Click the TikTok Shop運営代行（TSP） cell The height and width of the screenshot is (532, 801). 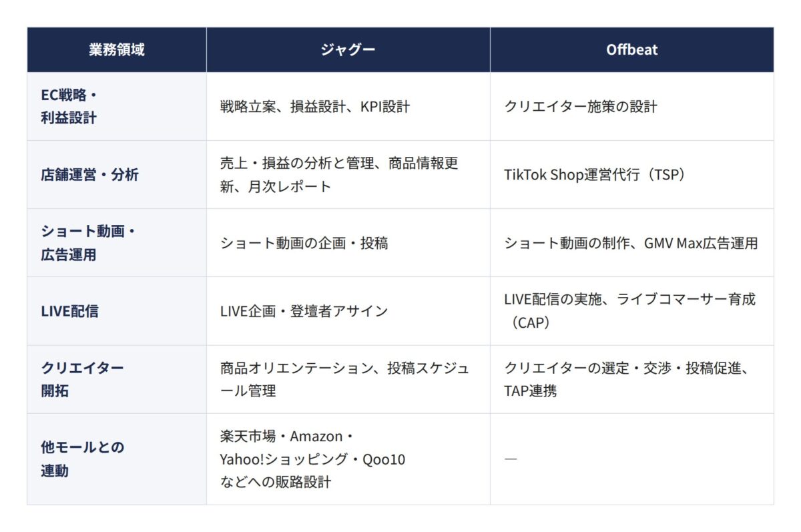pos(632,175)
